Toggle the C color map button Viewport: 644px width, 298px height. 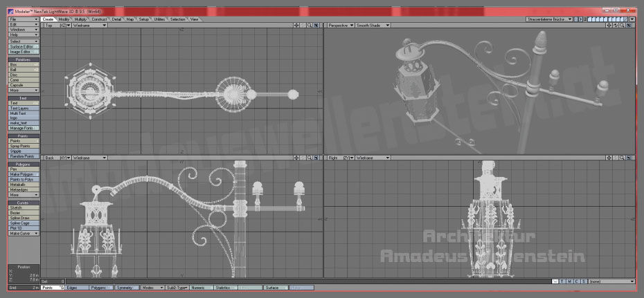pos(576,281)
